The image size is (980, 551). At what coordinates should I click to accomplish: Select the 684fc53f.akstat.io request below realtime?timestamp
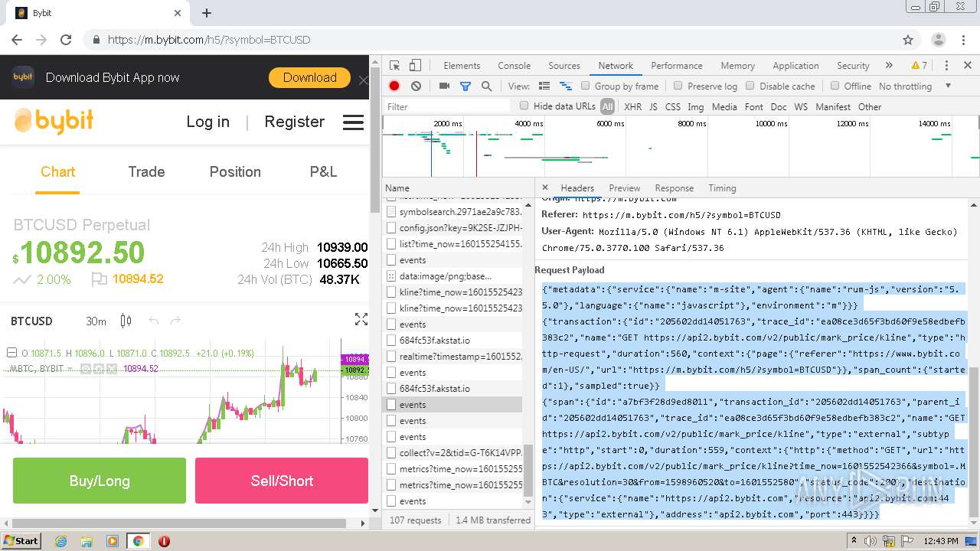click(435, 389)
